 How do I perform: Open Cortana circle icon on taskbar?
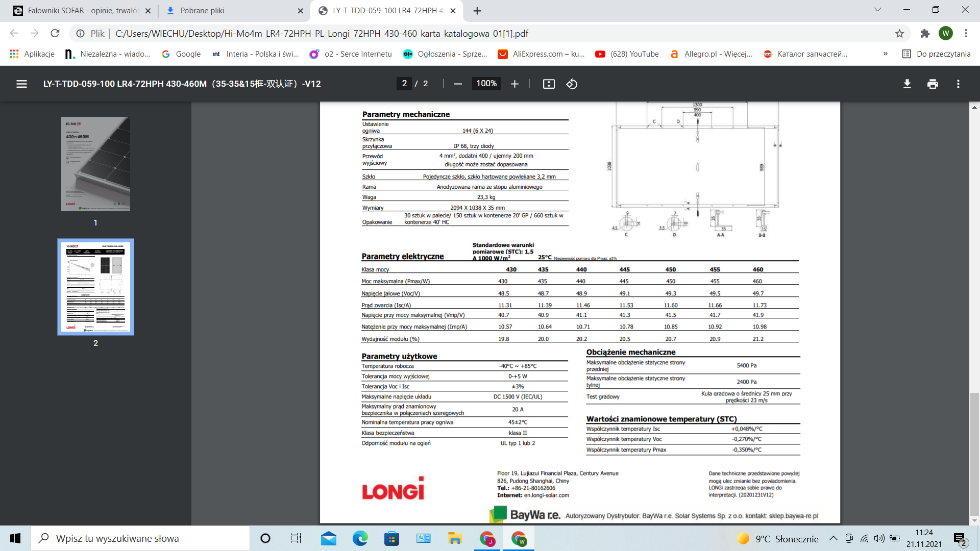[265, 538]
